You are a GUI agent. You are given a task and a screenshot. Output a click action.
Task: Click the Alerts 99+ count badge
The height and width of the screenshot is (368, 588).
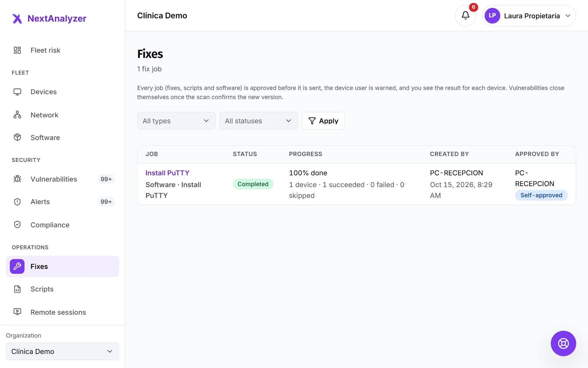(x=106, y=202)
